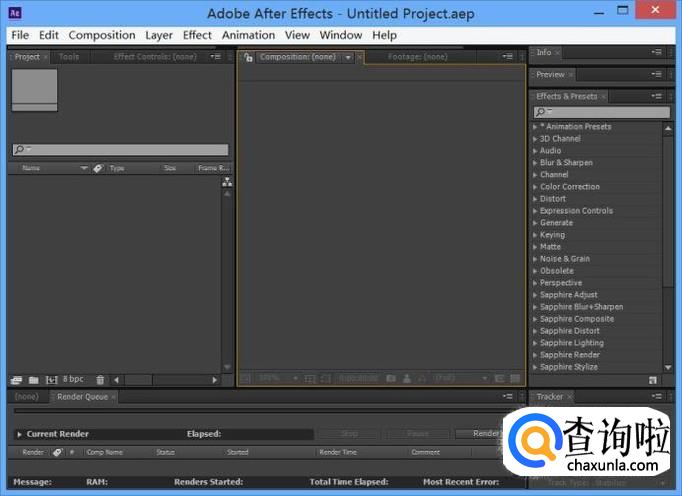Open the Project panel options menu icon
Image resolution: width=682 pixels, height=496 pixels.
point(215,57)
